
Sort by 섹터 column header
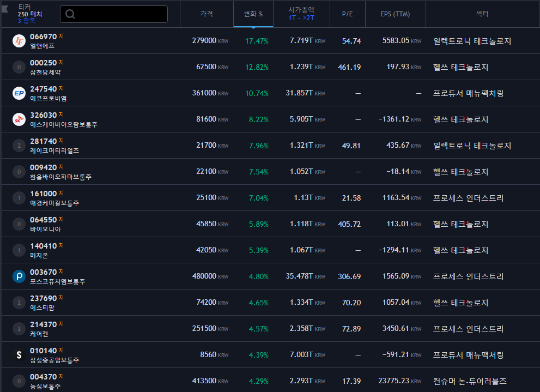(482, 14)
